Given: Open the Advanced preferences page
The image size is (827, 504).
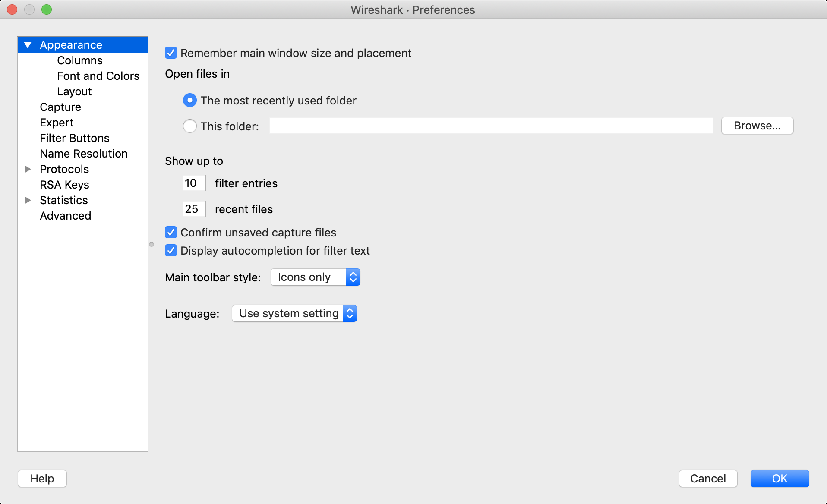Looking at the screenshot, I should click(x=66, y=216).
